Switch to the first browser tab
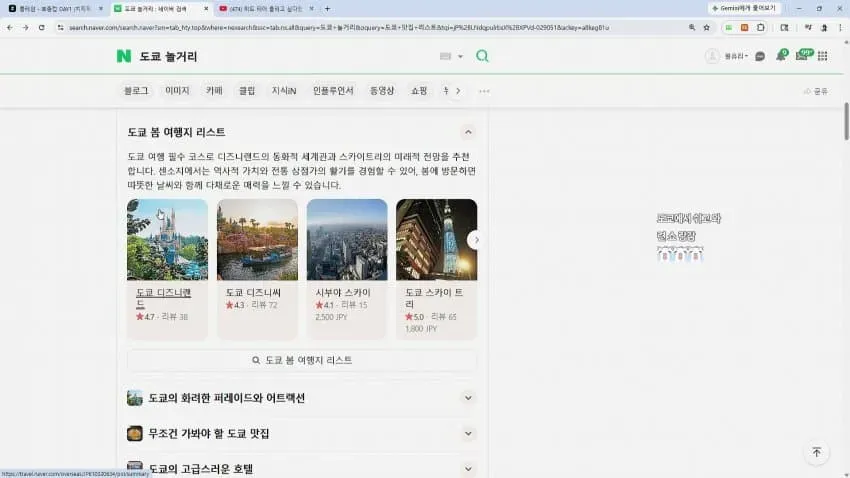Image resolution: width=850 pixels, height=478 pixels. pyautogui.click(x=55, y=9)
